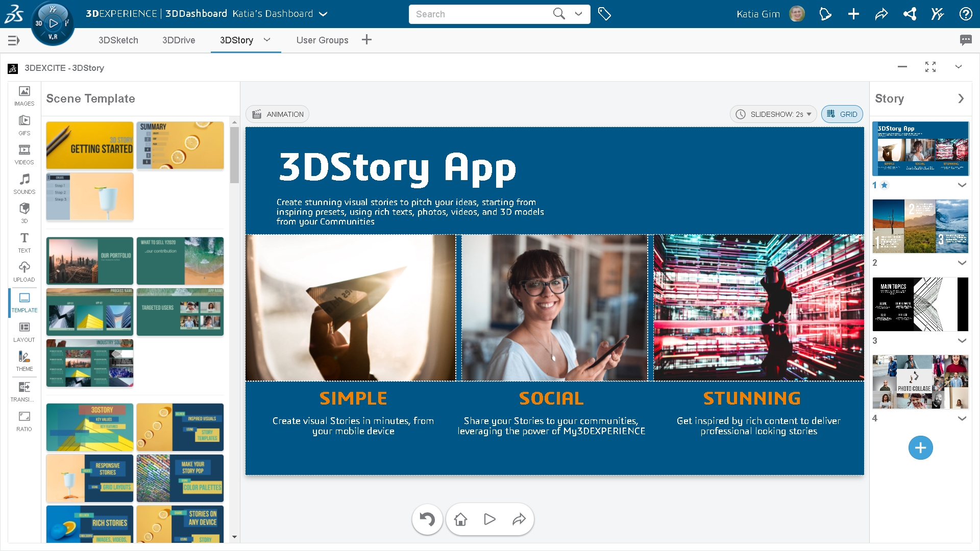980x551 pixels.
Task: Toggle the side menu hamburger icon
Action: coord(14,40)
